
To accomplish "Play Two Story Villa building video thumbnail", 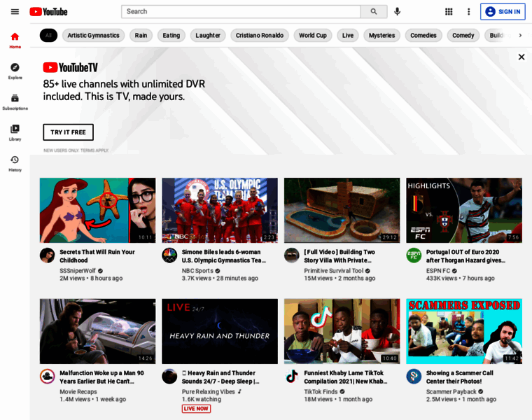I will coord(342,210).
